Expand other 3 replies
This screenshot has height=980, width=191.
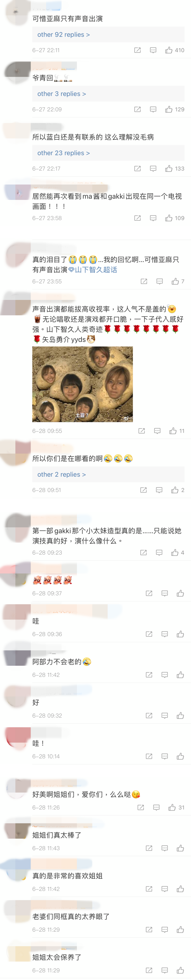(62, 94)
